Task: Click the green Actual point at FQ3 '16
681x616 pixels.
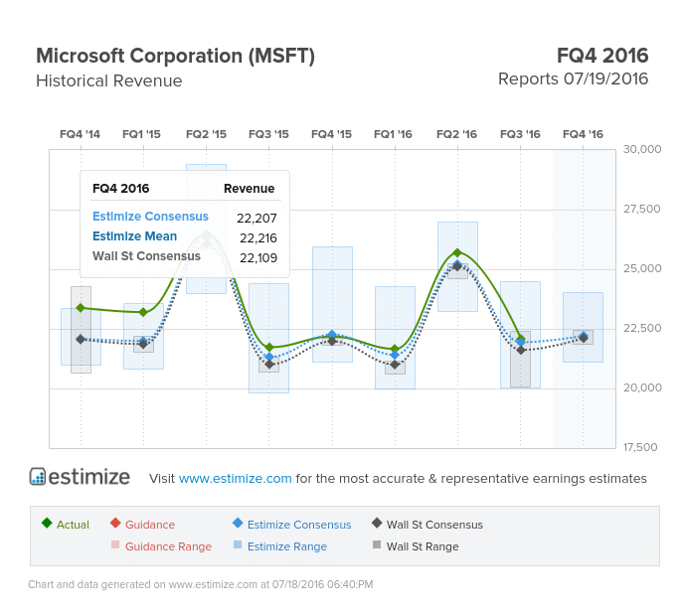Action: pos(521,338)
